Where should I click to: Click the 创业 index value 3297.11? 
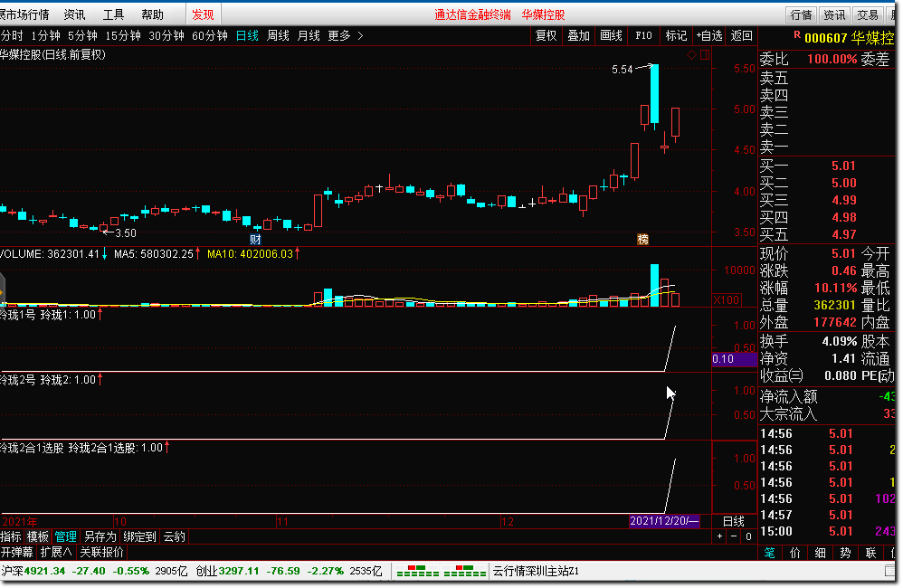[x=240, y=572]
